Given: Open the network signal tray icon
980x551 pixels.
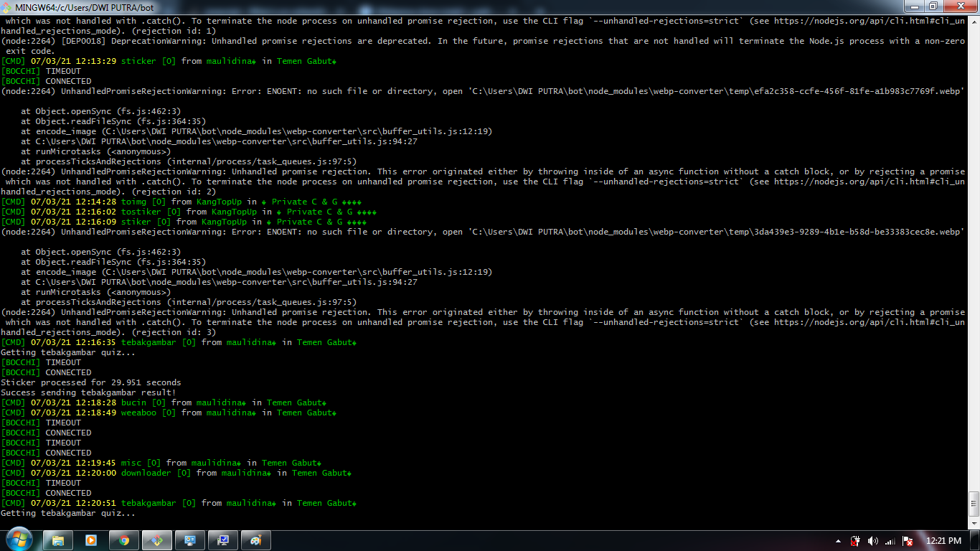Looking at the screenshot, I should pos(890,541).
